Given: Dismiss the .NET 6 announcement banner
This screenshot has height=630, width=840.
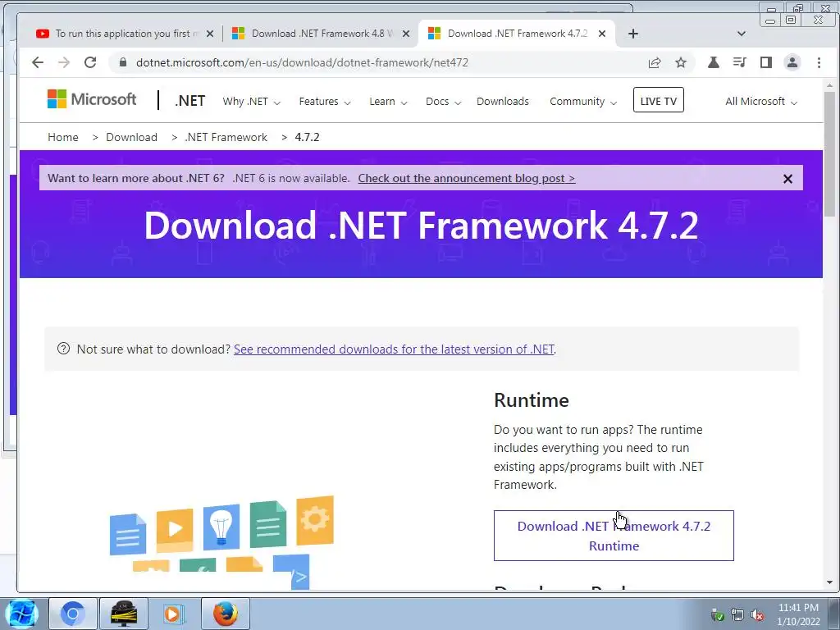Looking at the screenshot, I should point(787,179).
